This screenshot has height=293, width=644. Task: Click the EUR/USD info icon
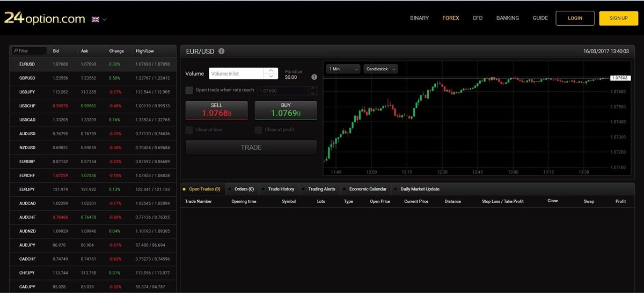(x=222, y=52)
